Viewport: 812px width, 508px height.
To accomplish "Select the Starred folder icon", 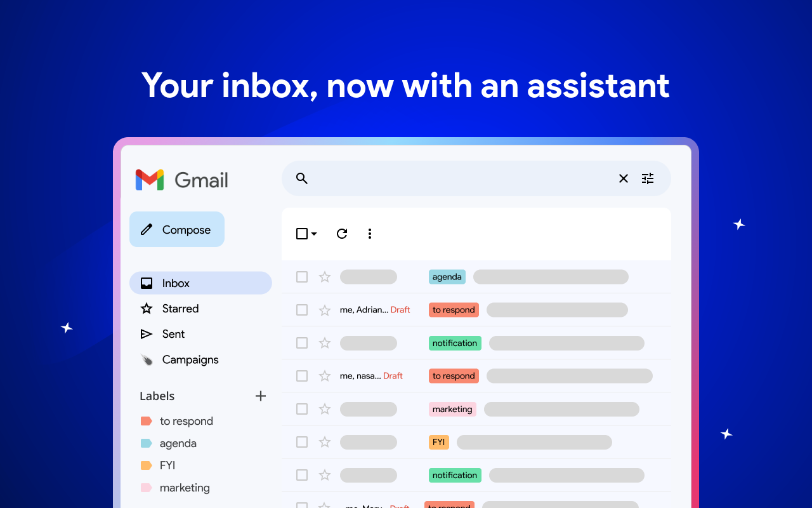I will tap(147, 308).
